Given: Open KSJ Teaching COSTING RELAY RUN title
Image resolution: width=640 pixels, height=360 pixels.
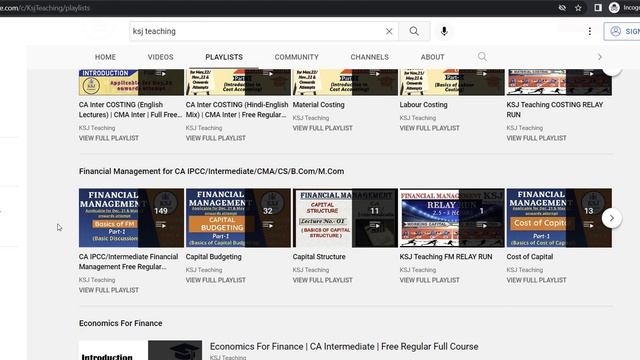Looking at the screenshot, I should tap(555, 110).
